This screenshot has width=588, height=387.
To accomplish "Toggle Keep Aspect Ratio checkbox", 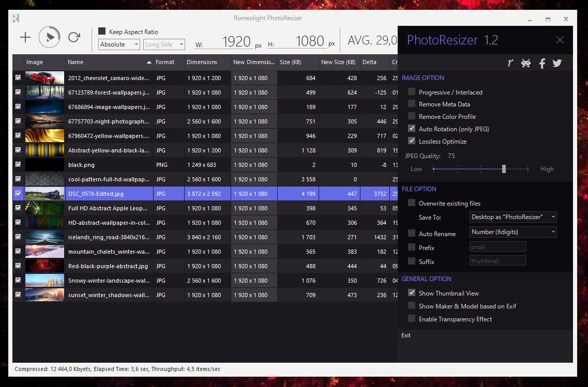I will coord(102,31).
